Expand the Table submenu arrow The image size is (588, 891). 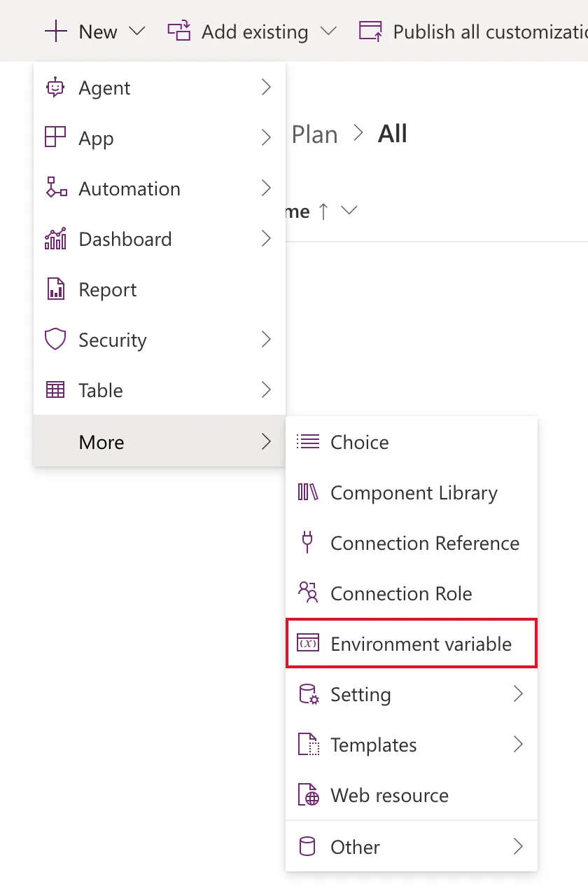(x=266, y=390)
